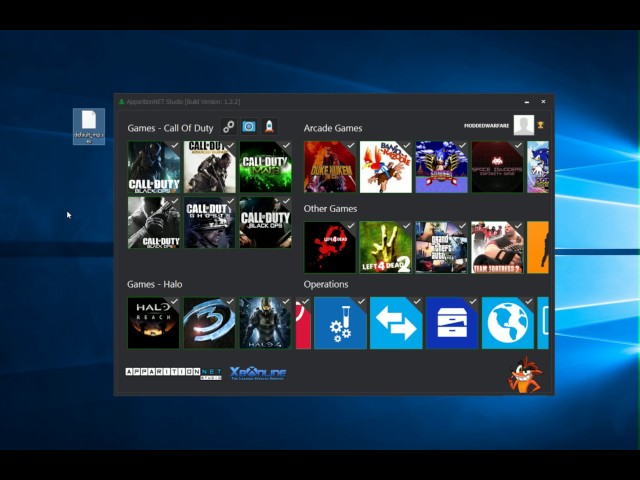This screenshot has width=640, height=480.
Task: Open the chain links tool icon
Action: click(229, 127)
